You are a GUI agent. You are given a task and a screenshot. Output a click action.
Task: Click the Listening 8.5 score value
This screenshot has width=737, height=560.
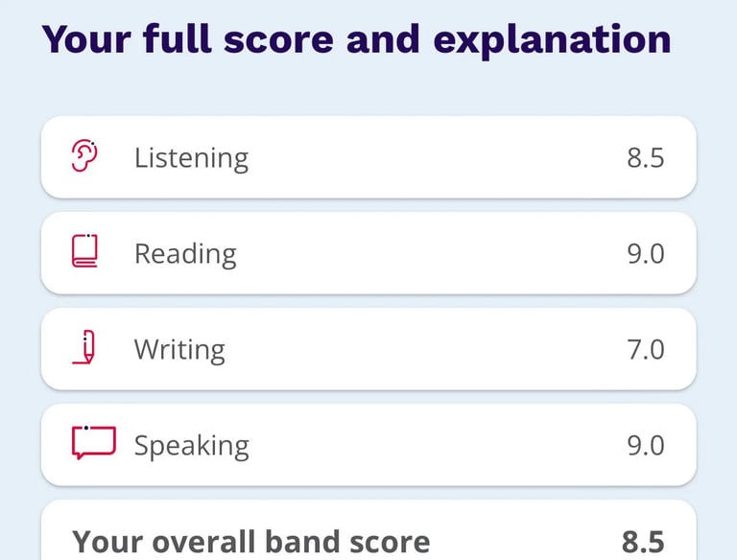click(645, 158)
